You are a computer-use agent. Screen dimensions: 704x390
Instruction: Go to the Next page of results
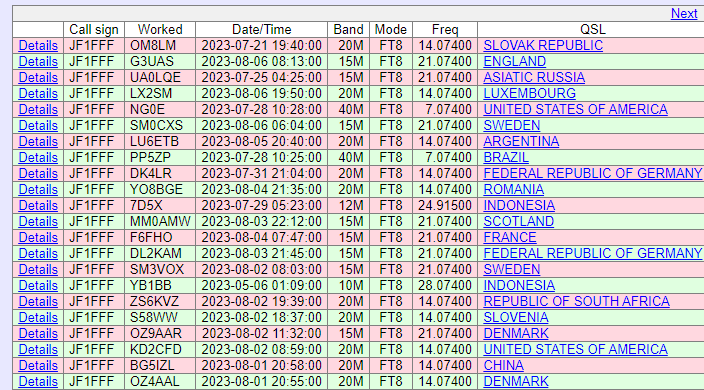point(684,13)
